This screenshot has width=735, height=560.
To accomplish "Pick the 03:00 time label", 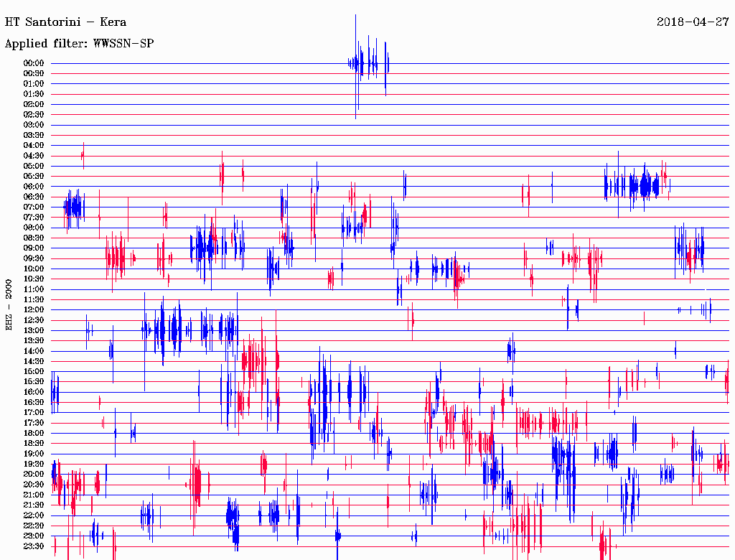I will [34, 125].
